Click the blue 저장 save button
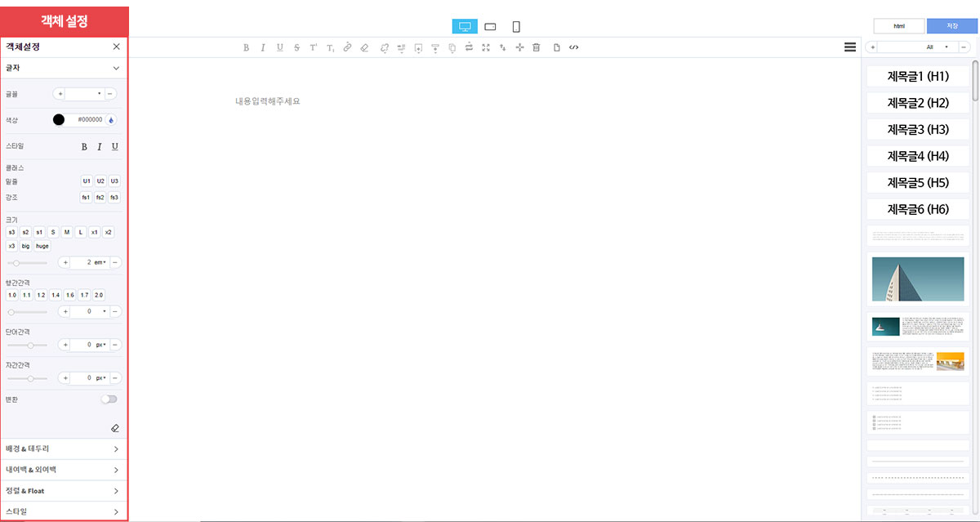The image size is (980, 522). (x=951, y=26)
